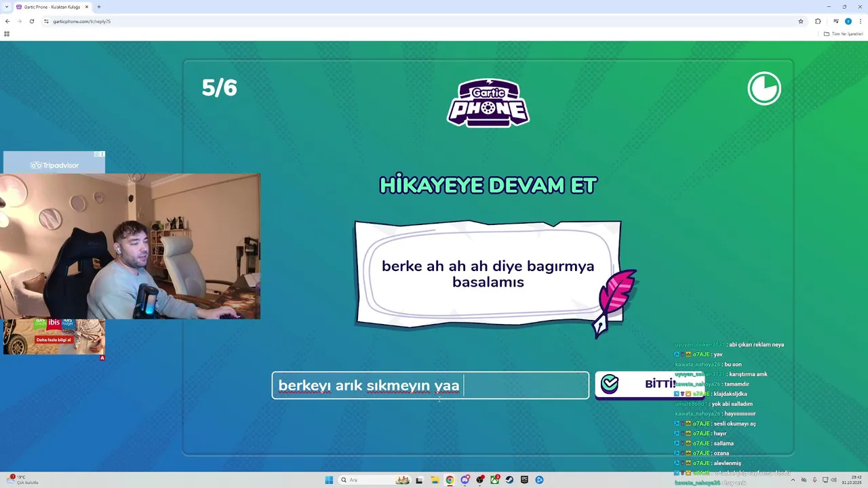
Task: Open the Chrome profile avatar
Action: 848,21
